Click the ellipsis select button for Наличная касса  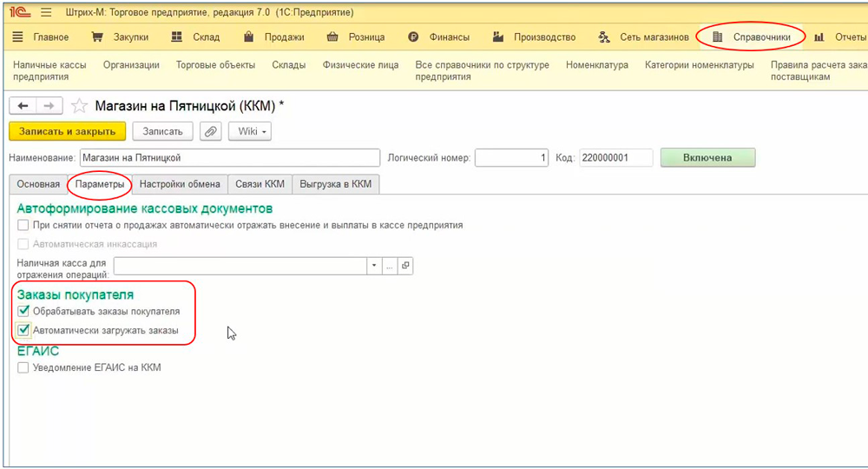[390, 266]
